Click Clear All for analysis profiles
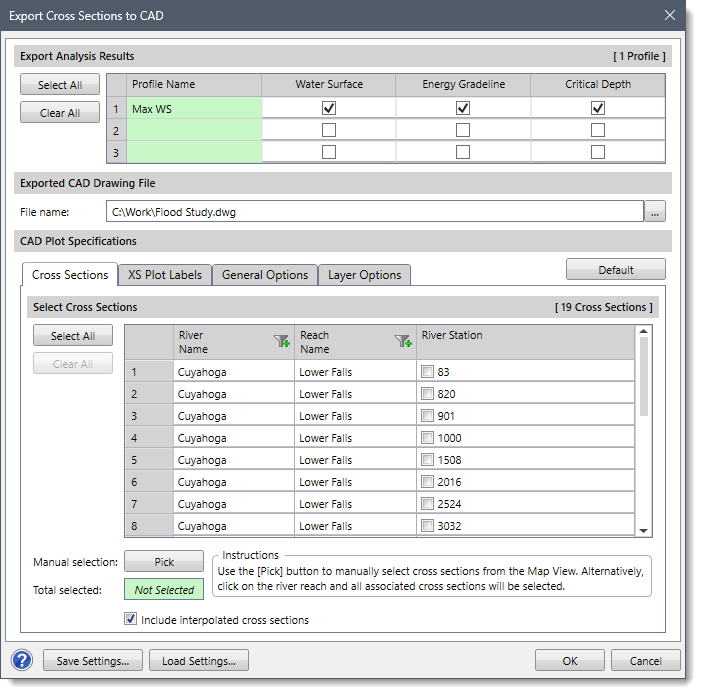Viewport: 701px width, 694px height. tap(60, 113)
